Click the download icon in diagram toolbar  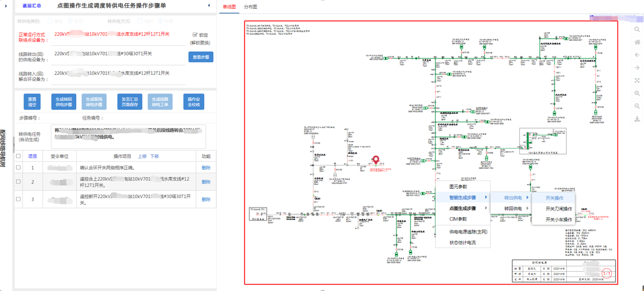tap(637, 119)
